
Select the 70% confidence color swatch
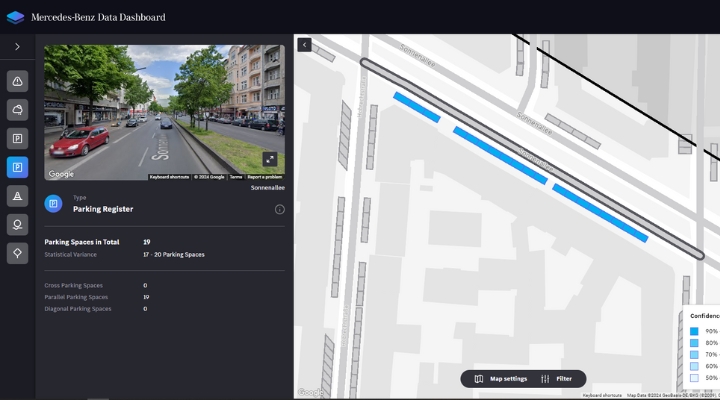coord(694,355)
